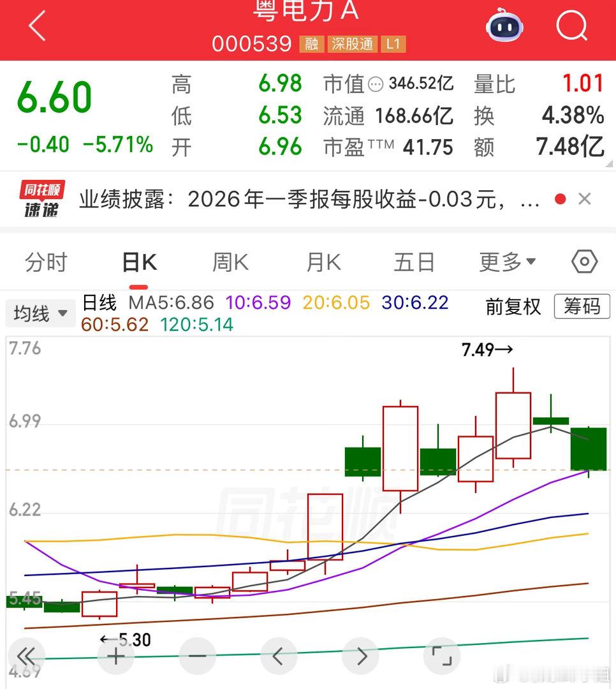The height and width of the screenshot is (689, 616).
Task: Expand chart to fullscreen mode
Action: click(x=440, y=655)
